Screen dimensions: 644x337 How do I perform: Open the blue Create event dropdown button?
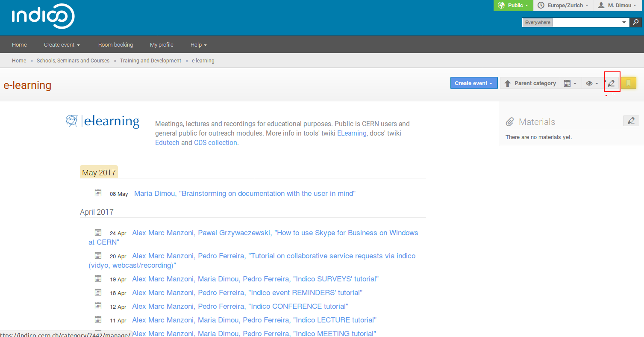pyautogui.click(x=474, y=83)
